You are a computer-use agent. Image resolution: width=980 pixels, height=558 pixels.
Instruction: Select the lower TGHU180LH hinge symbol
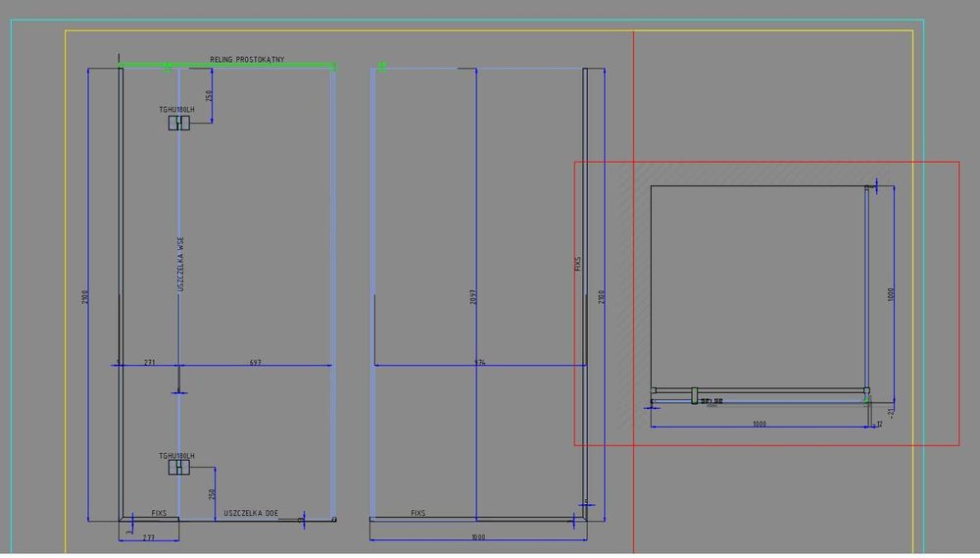coord(178,468)
